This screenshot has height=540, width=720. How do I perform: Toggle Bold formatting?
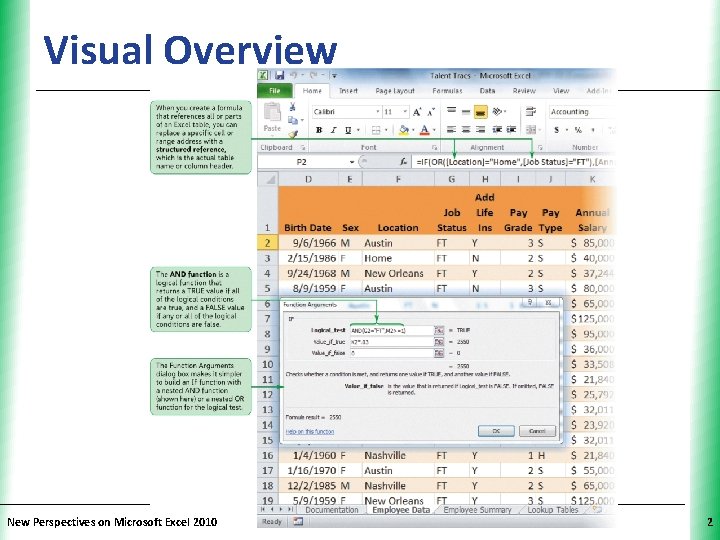319,130
